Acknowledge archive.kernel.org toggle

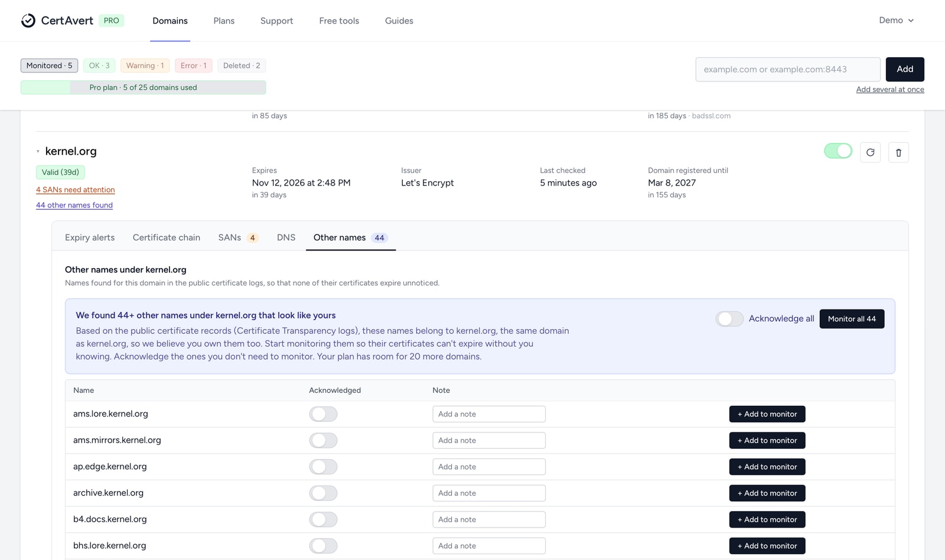(x=323, y=493)
